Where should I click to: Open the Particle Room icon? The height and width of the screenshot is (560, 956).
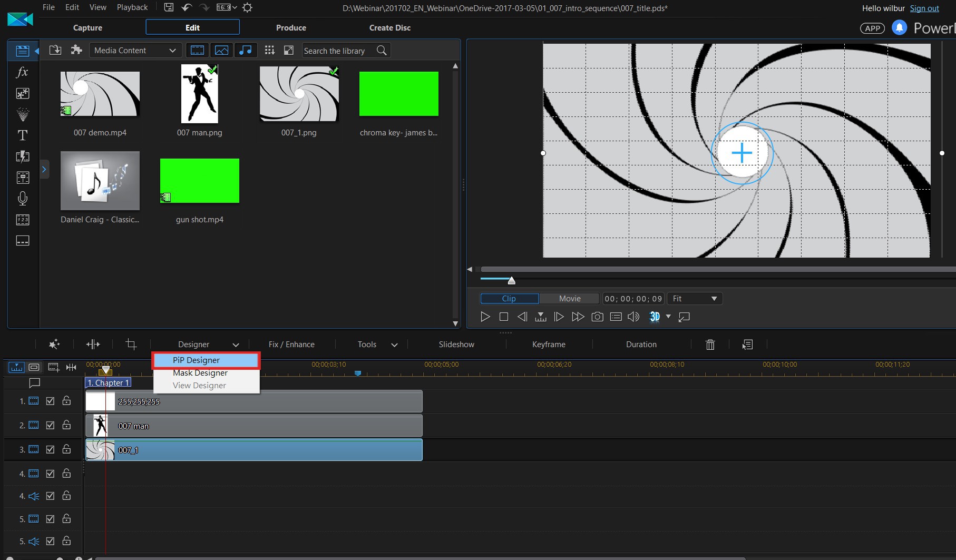pos(22,114)
